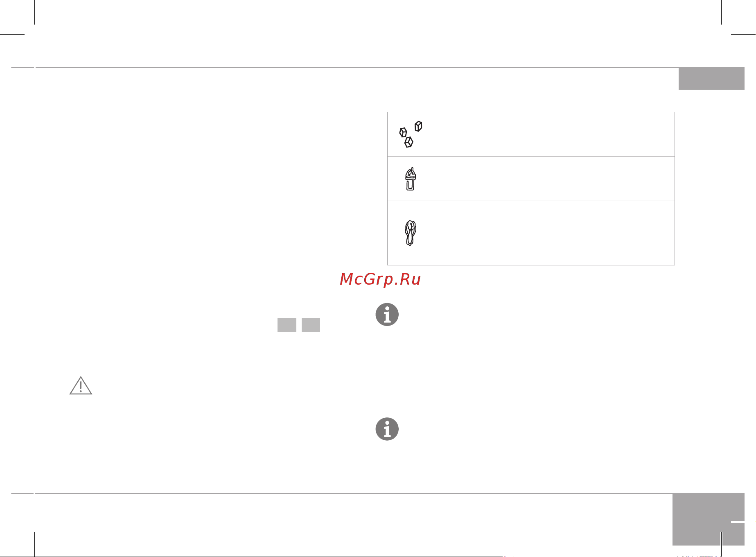Viewport: 756px width, 557px height.
Task: Open the first round info icon
Action: pyautogui.click(x=387, y=315)
